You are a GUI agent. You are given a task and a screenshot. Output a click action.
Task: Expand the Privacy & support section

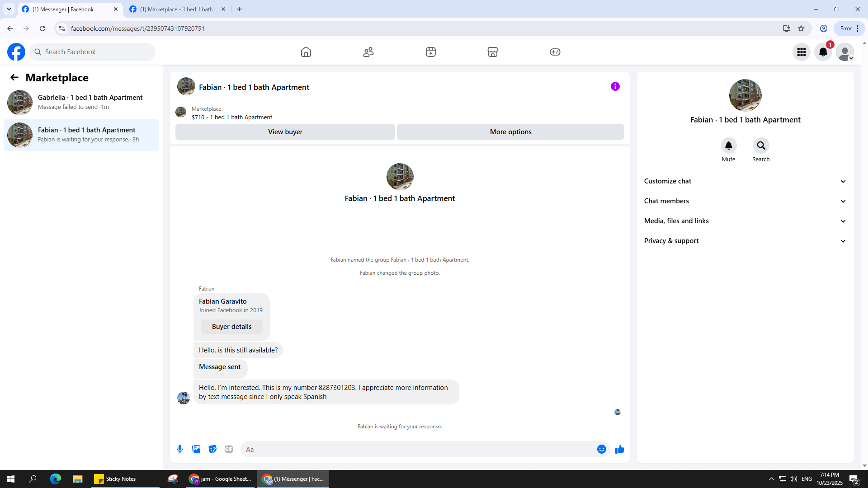[745, 241]
